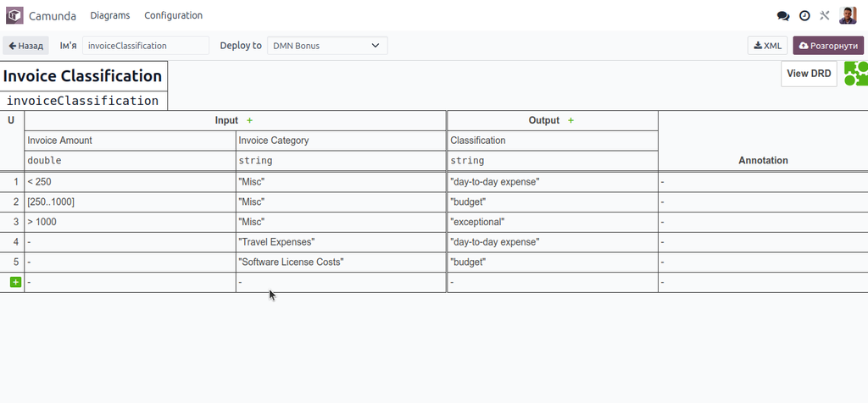
Task: Add an input column with green plus
Action: (x=249, y=120)
